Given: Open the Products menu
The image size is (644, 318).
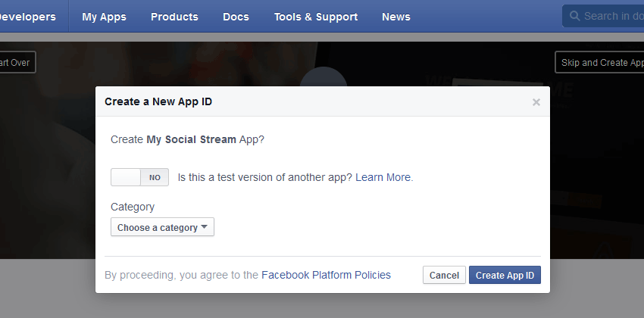Looking at the screenshot, I should click(x=174, y=17).
